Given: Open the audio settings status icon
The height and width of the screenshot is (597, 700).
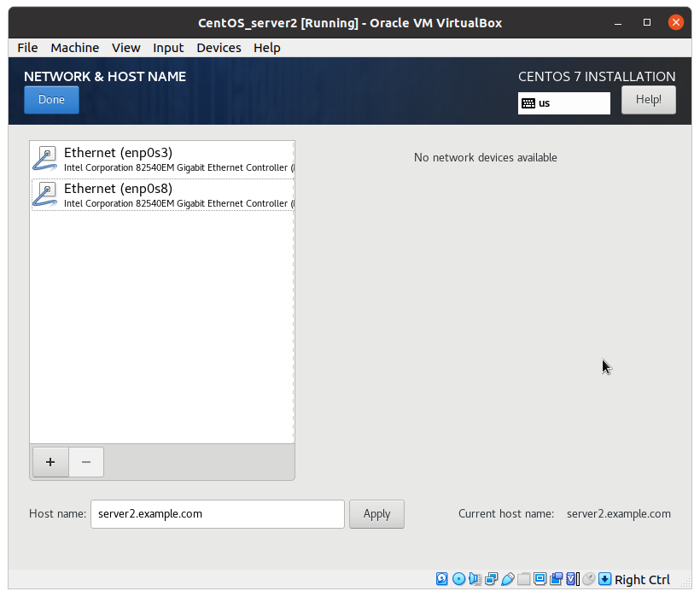Looking at the screenshot, I should [x=475, y=579].
